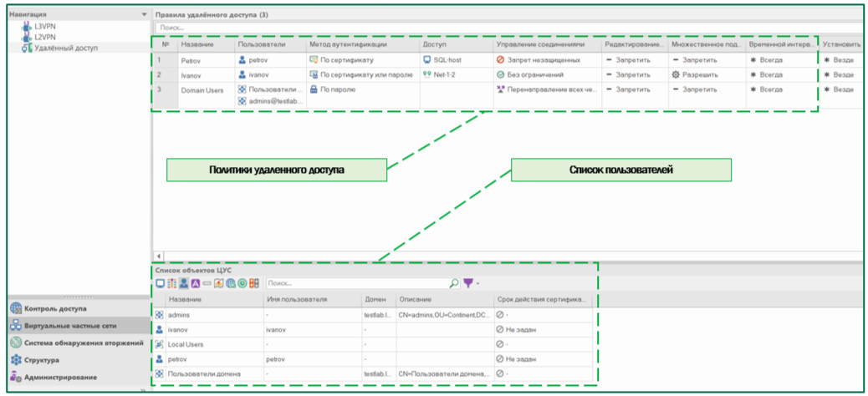Click the rules table scroll-left arrow

tap(160, 256)
